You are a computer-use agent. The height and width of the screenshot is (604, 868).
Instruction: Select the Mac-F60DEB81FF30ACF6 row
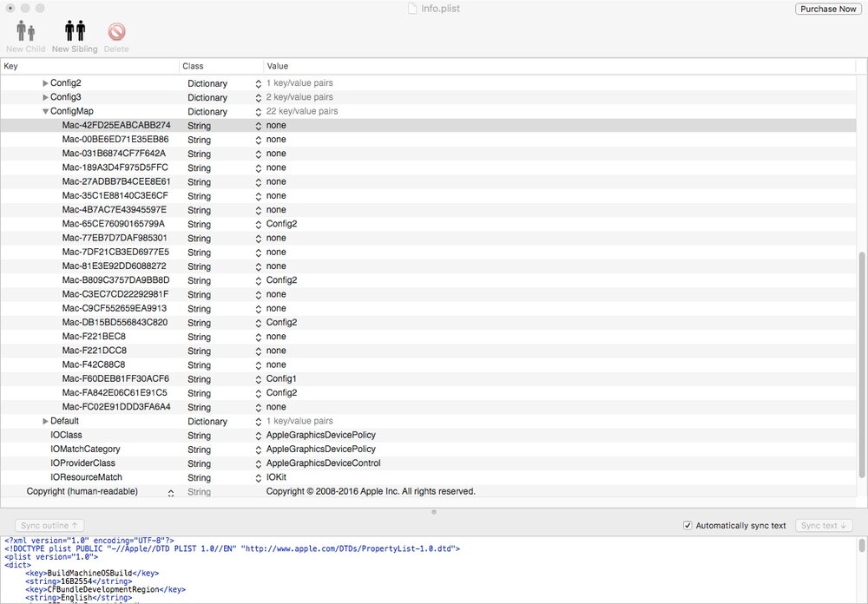(115, 379)
